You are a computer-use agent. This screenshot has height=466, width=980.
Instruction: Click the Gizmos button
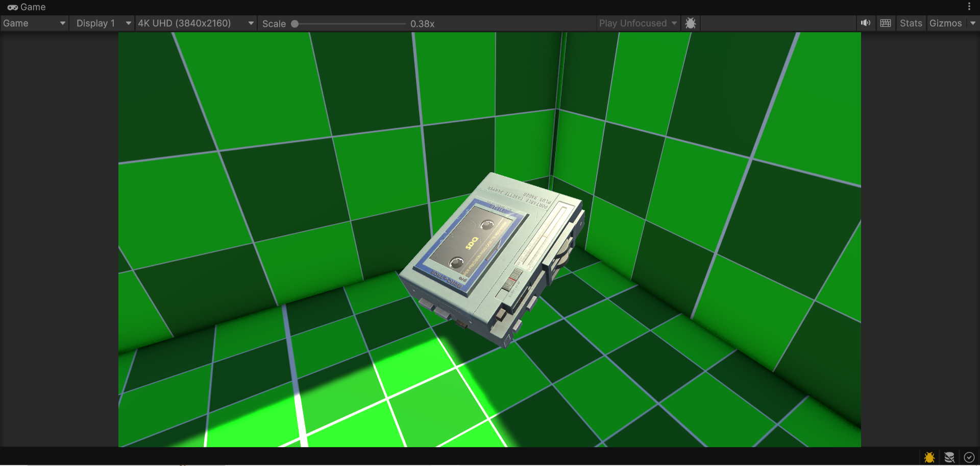(x=945, y=23)
